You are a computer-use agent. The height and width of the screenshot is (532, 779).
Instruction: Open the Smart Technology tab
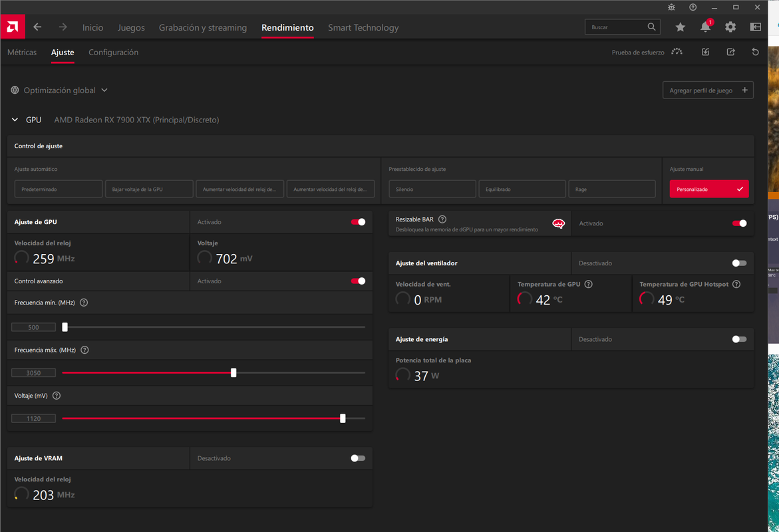363,28
